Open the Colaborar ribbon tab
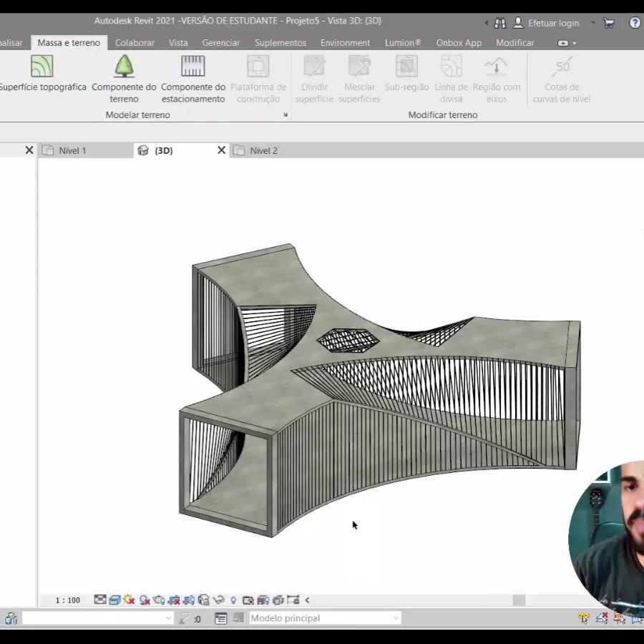This screenshot has height=644, width=644. pyautogui.click(x=135, y=43)
